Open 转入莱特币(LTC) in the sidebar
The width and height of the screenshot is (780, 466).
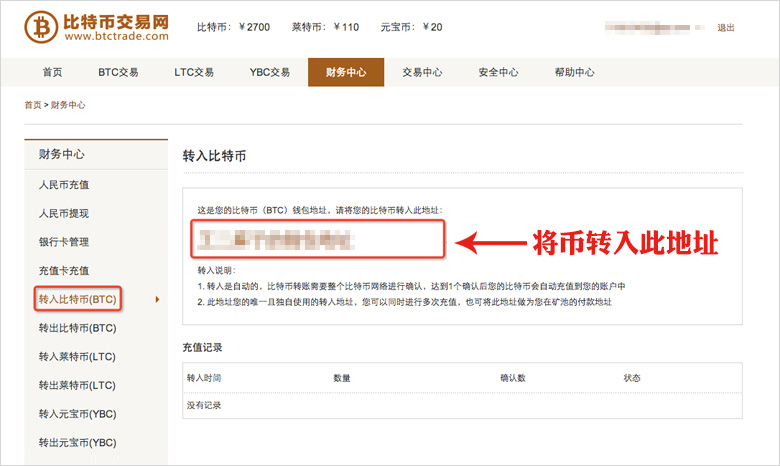78,357
